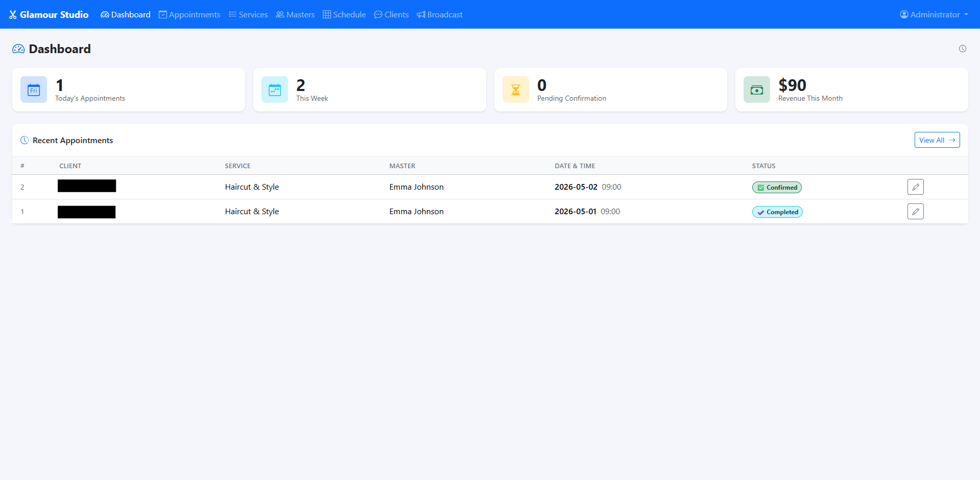Open the Services page
980x480 pixels.
pos(248,15)
